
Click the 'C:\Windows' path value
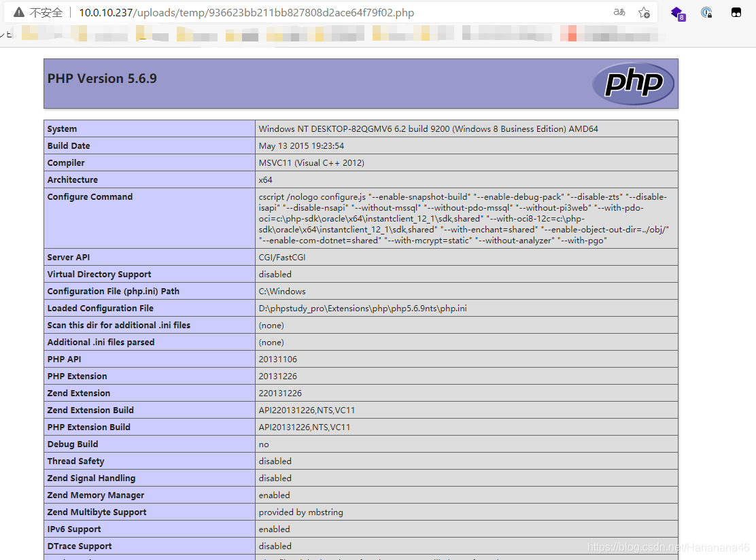[x=282, y=291]
